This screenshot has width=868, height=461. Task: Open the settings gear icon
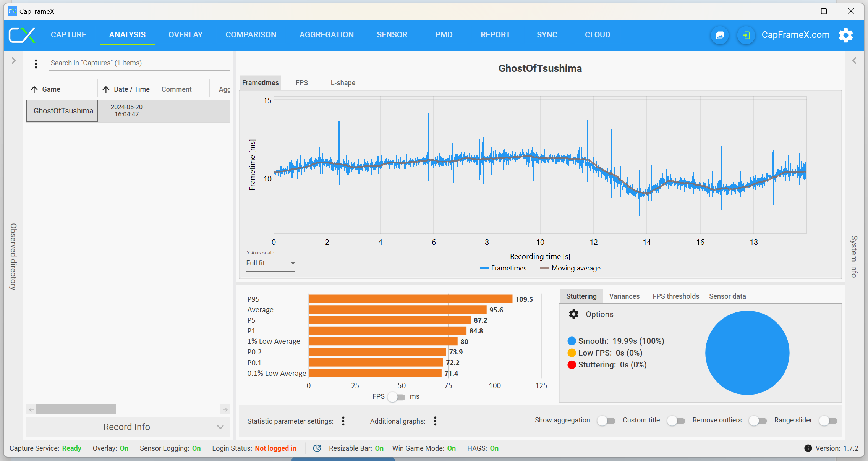pos(846,35)
